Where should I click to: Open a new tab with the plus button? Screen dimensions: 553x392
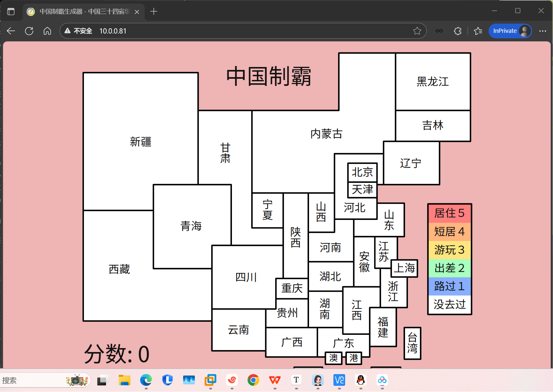[154, 12]
